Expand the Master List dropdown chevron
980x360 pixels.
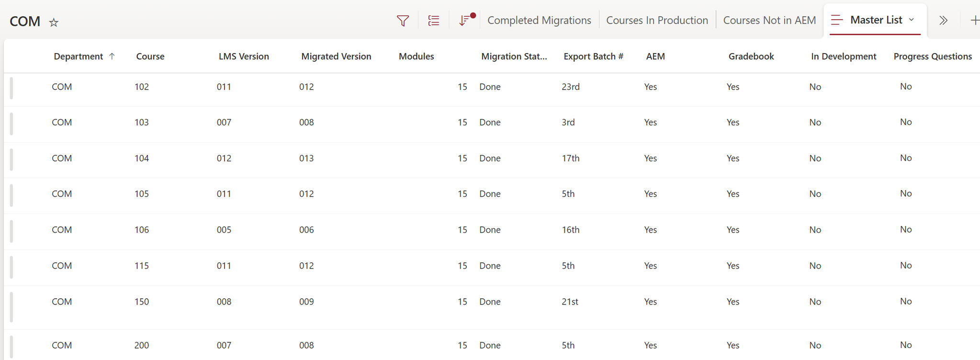tap(912, 20)
